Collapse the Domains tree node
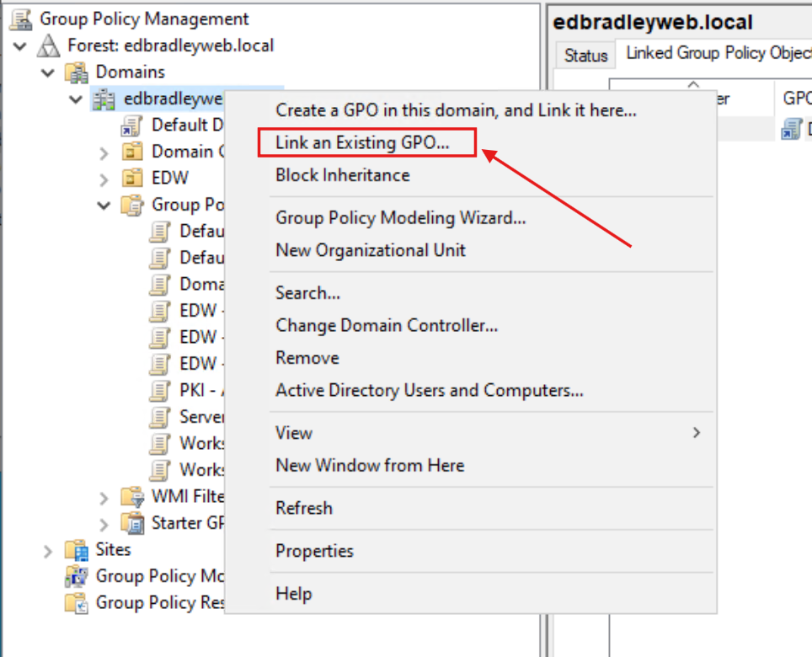Screen dimensions: 812x657 tap(47, 72)
